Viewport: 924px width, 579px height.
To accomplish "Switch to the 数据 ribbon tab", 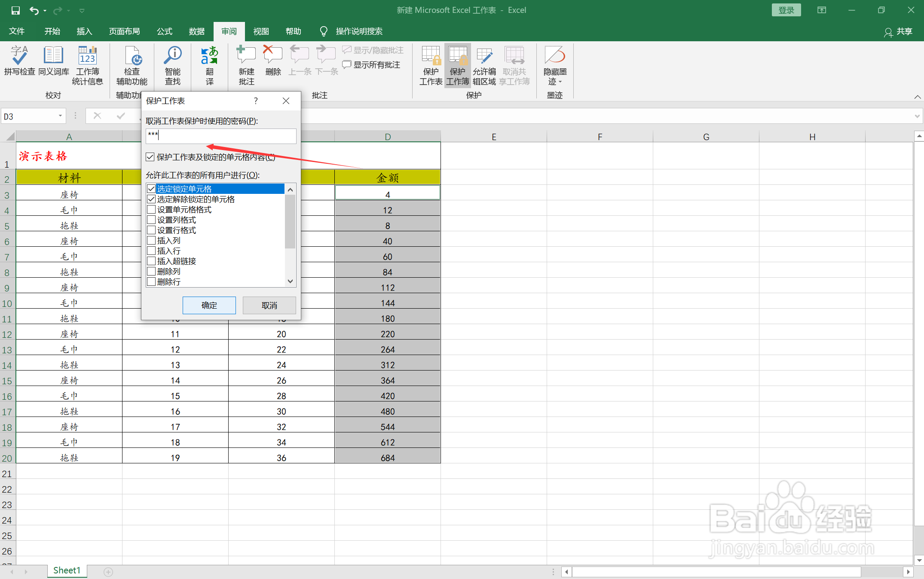I will [196, 31].
